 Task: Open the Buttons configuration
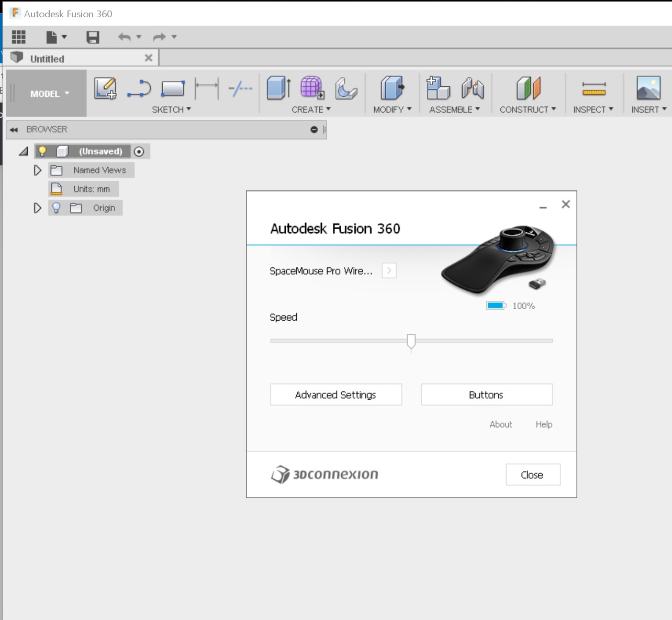pos(487,394)
